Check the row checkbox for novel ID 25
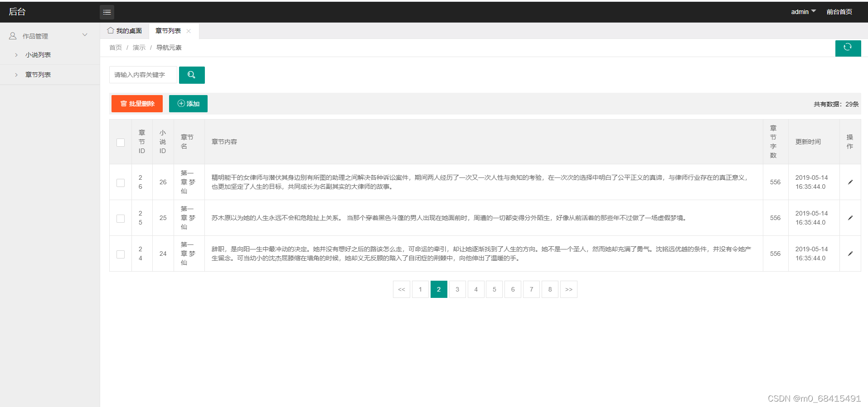868x407 pixels. (121, 218)
